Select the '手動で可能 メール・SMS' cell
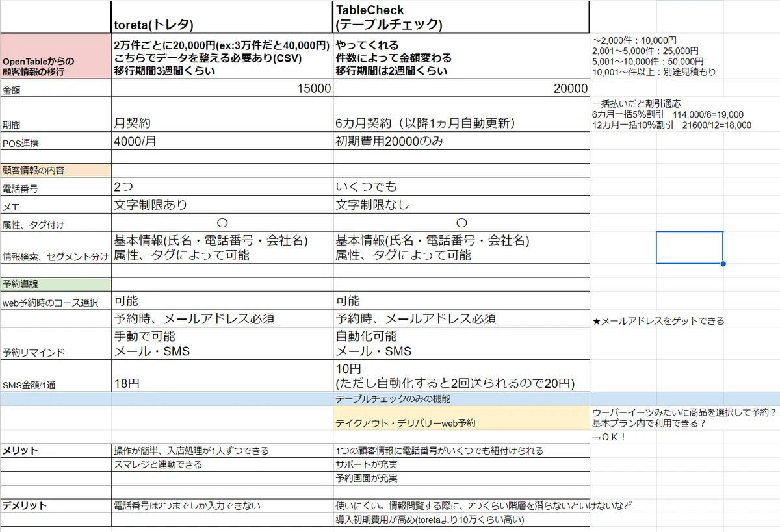 (x=222, y=344)
